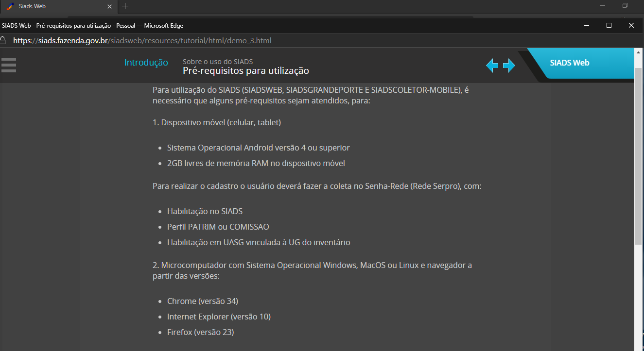644x351 pixels.
Task: Open a new tab with plus button
Action: click(125, 6)
